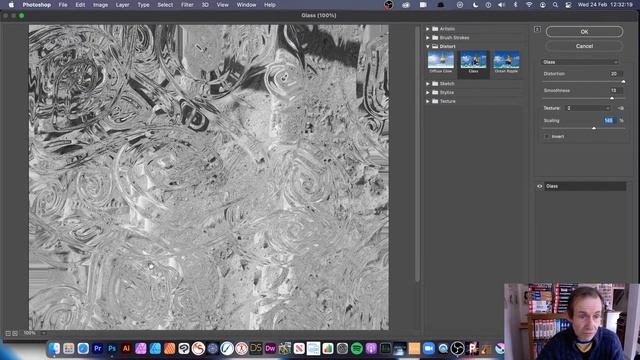Hide the Glass effect layer eye icon
Screen dimensions: 640x360
(540, 186)
